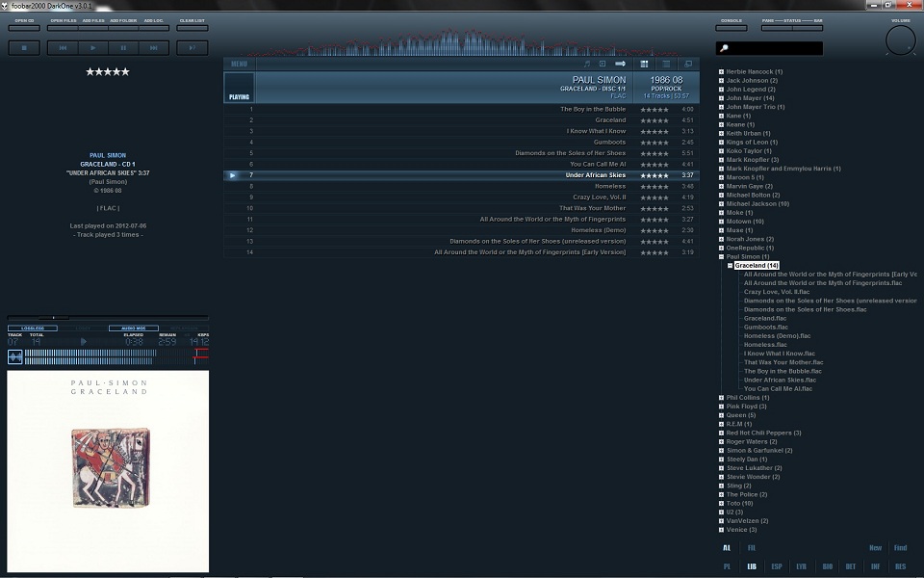The height and width of the screenshot is (578, 924).
Task: Collapse the Paul Simon artist node
Action: (x=721, y=257)
